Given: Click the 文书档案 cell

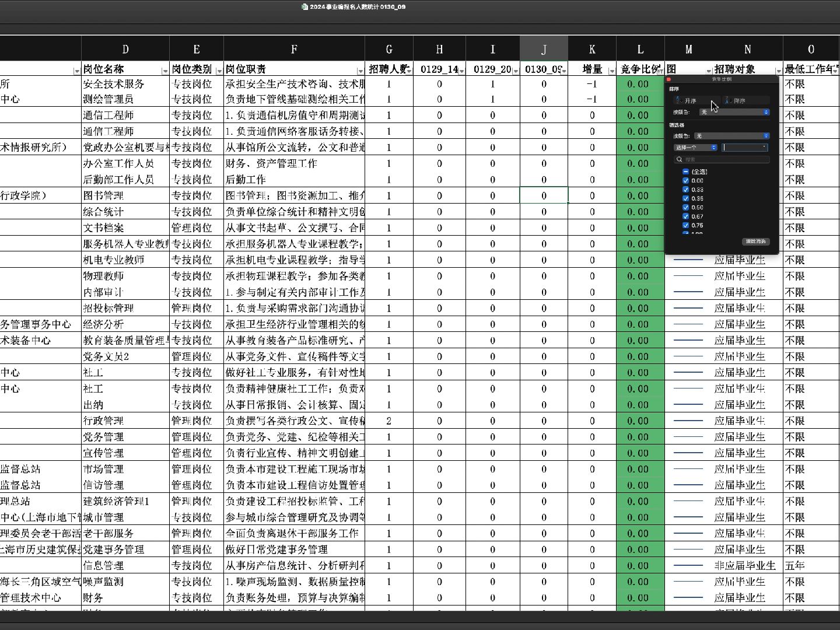Looking at the screenshot, I should (x=125, y=228).
